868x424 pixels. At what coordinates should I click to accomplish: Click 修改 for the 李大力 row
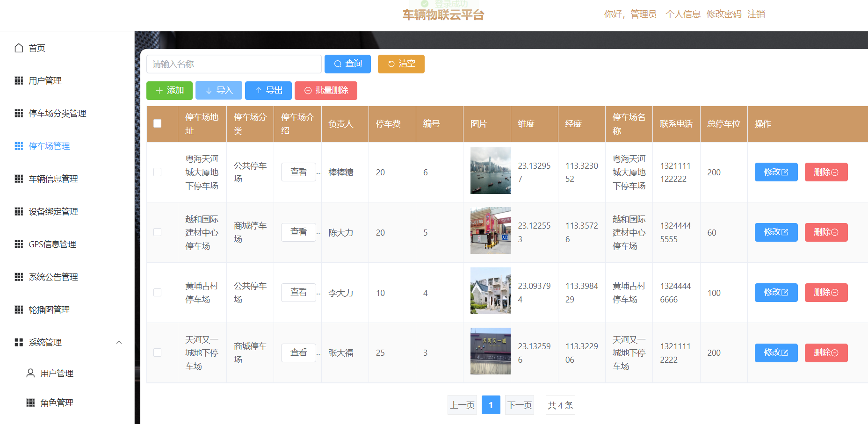pos(776,293)
